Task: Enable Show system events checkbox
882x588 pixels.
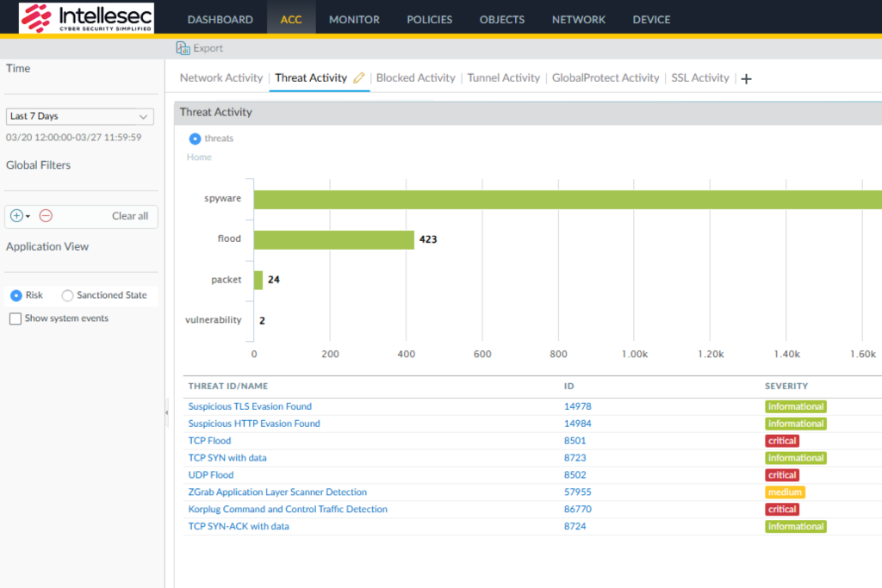Action: (x=16, y=319)
